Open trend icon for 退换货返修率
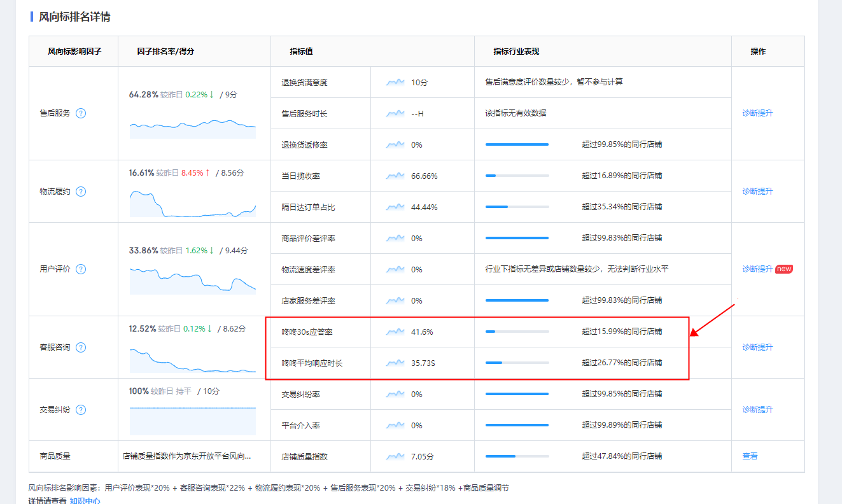842x504 pixels. click(395, 144)
